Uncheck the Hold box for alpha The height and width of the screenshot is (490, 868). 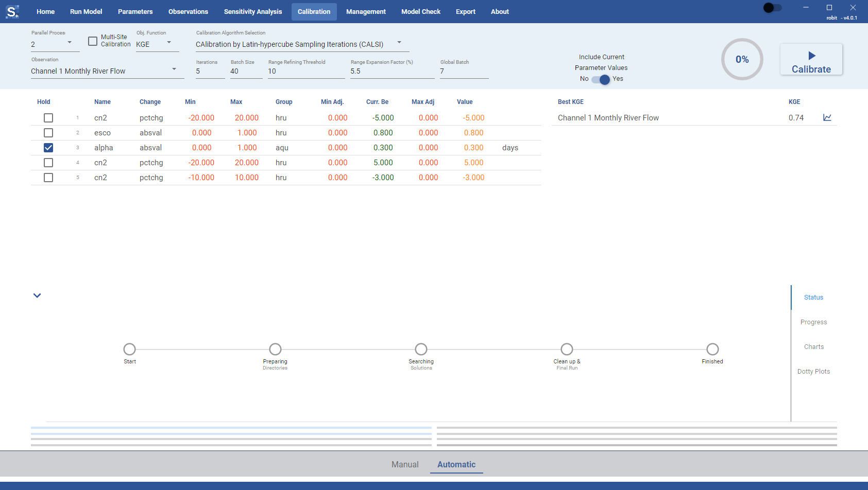48,148
